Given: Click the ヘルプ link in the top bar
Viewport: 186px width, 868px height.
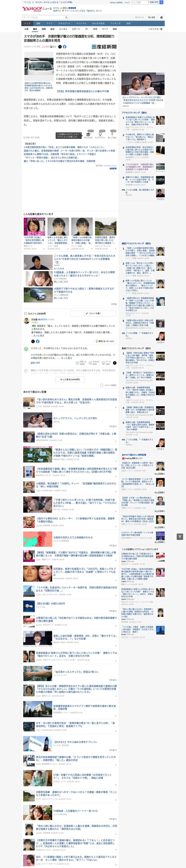Looking at the screenshot, I should (127, 2).
